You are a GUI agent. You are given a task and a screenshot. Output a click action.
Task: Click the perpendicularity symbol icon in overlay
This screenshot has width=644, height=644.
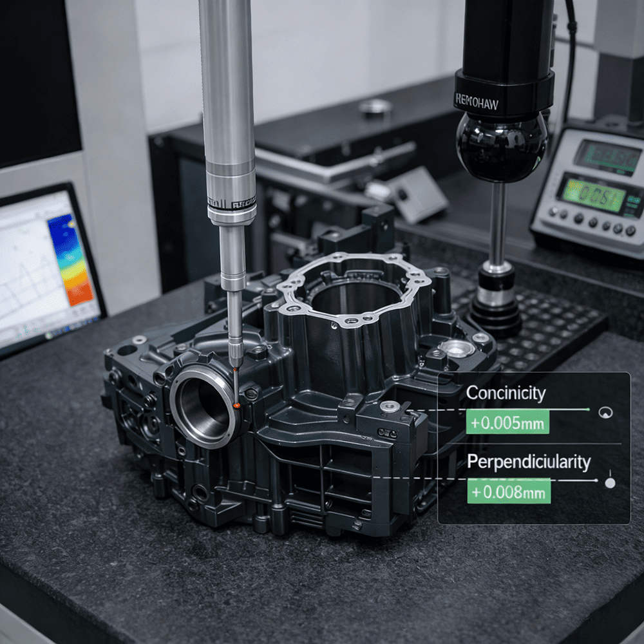610,482
